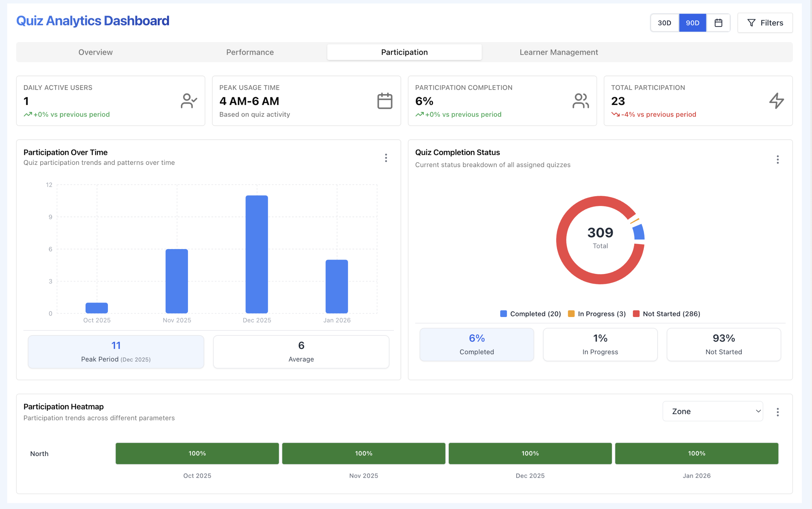Click the Not Started red legend swatch
Image resolution: width=812 pixels, height=509 pixels.
click(636, 314)
